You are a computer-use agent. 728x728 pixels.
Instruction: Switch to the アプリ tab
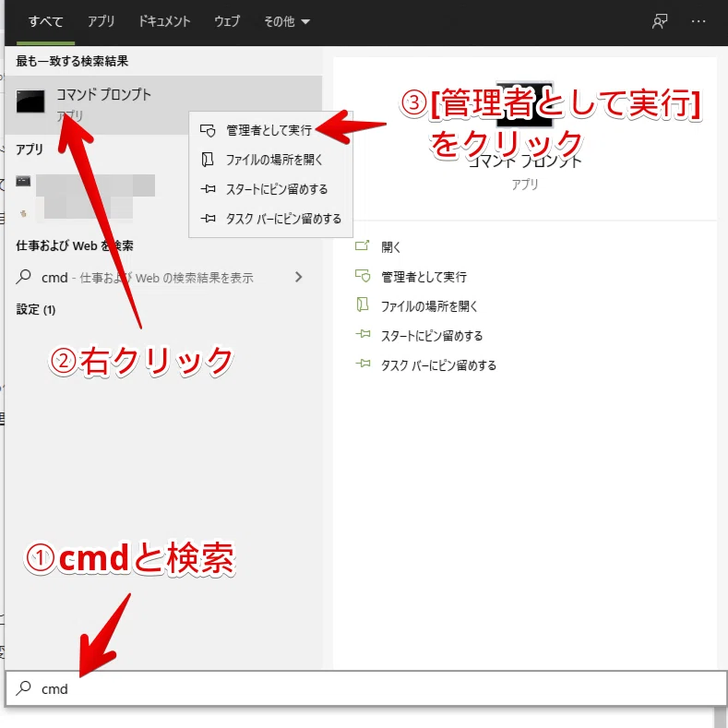pos(101,21)
